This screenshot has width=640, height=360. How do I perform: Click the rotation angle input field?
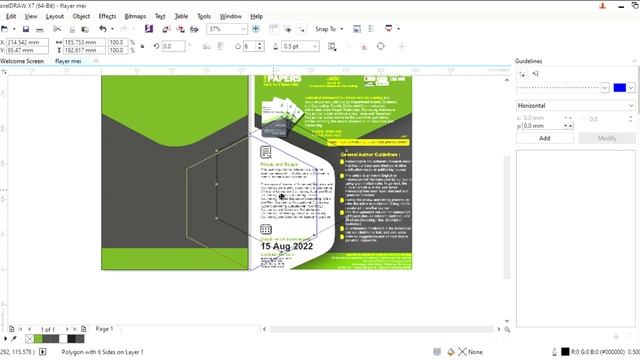(x=173, y=46)
